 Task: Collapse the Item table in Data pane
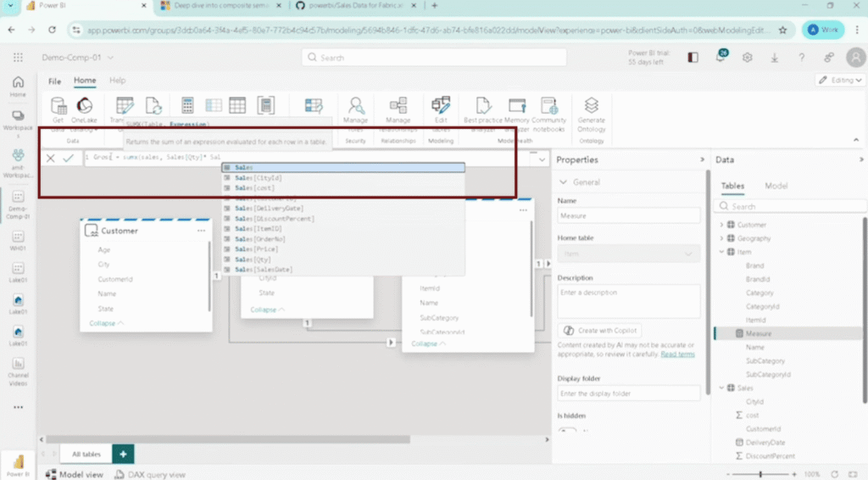click(721, 252)
